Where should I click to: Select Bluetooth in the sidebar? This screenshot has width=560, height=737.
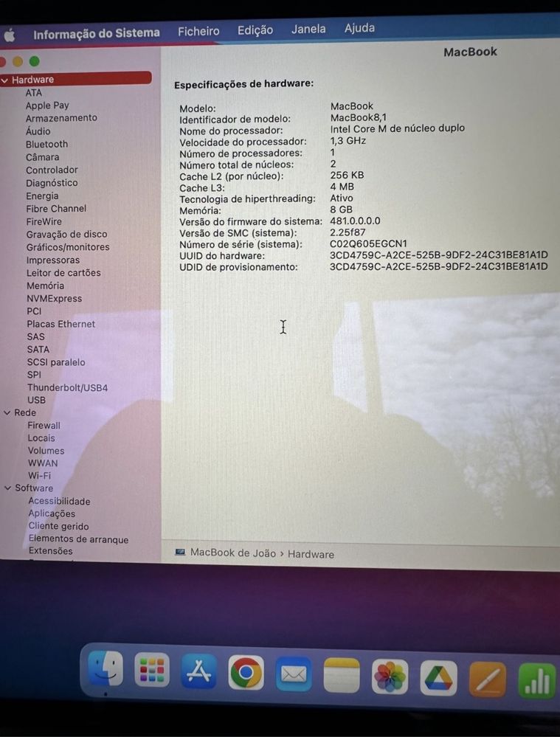(46, 145)
